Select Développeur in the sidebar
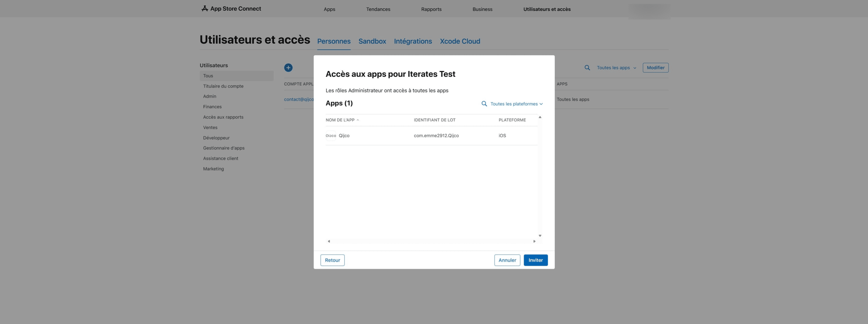Screen dimensions: 868x324 [x=216, y=138]
